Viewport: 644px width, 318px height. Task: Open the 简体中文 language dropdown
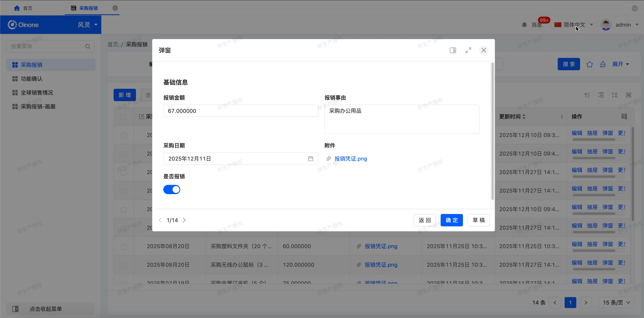[x=574, y=25]
